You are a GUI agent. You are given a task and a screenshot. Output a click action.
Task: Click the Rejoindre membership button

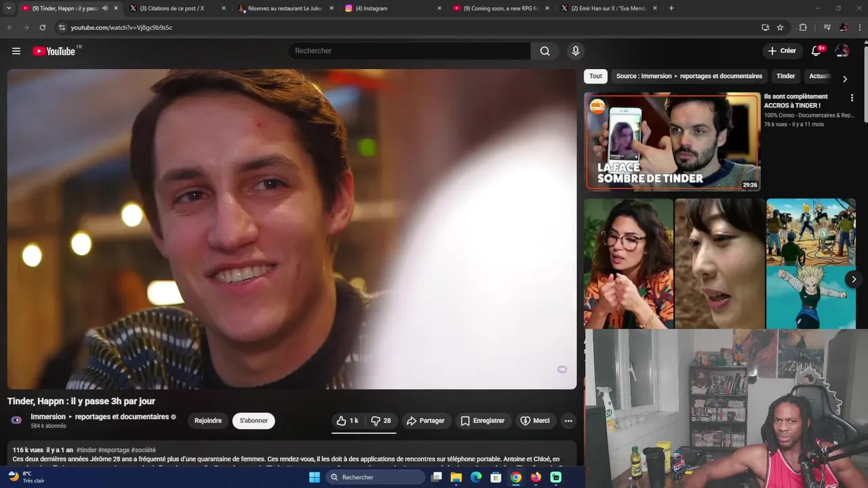coord(208,421)
